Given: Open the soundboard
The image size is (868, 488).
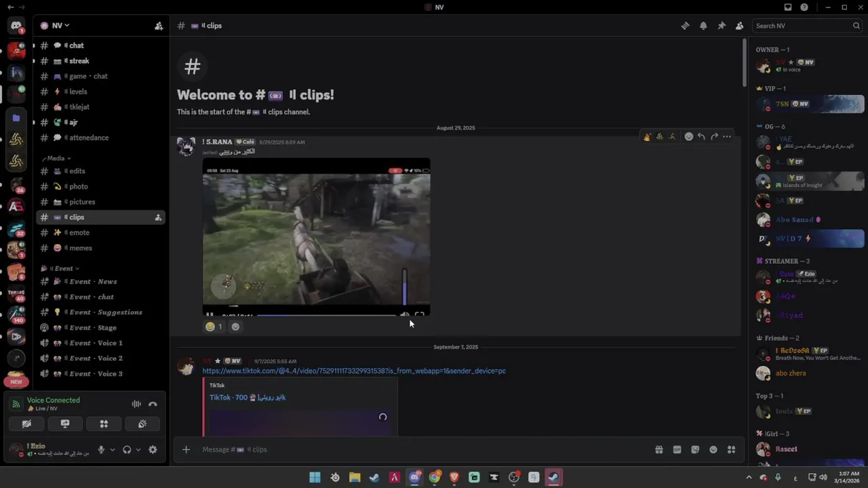Looking at the screenshot, I should [142, 424].
